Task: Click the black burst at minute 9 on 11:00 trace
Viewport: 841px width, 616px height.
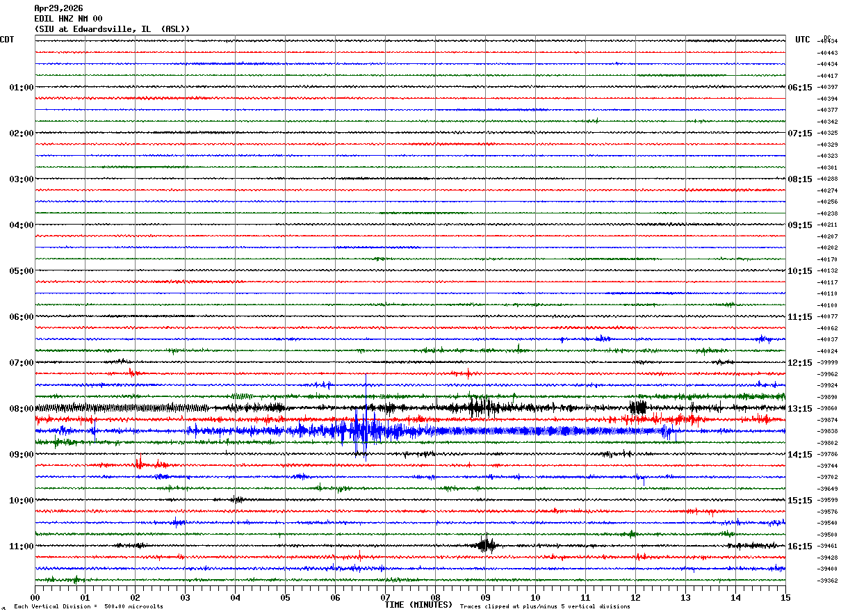Action: tap(486, 544)
